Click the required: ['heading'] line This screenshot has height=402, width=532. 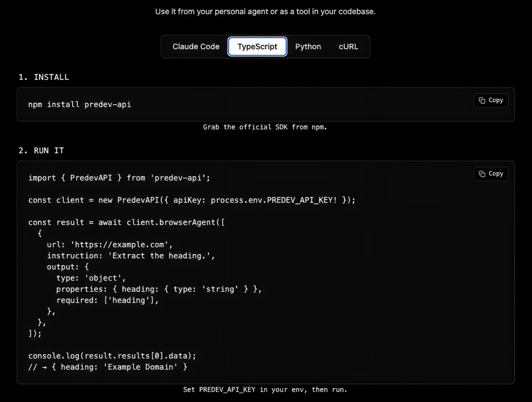point(107,300)
